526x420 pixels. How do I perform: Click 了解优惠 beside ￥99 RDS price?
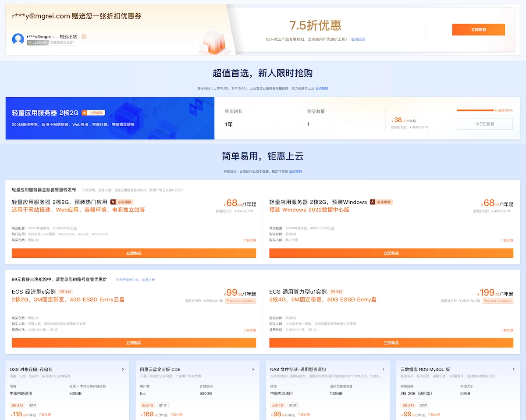(x=434, y=415)
